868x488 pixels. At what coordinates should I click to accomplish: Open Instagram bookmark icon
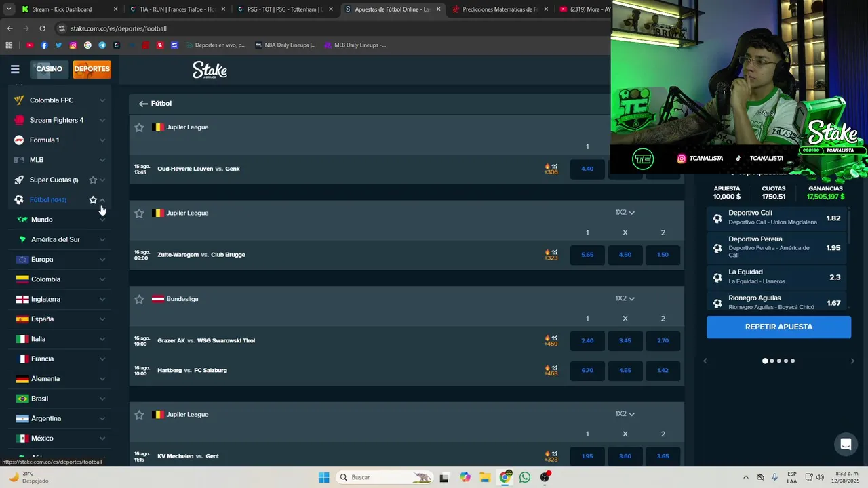pos(73,45)
